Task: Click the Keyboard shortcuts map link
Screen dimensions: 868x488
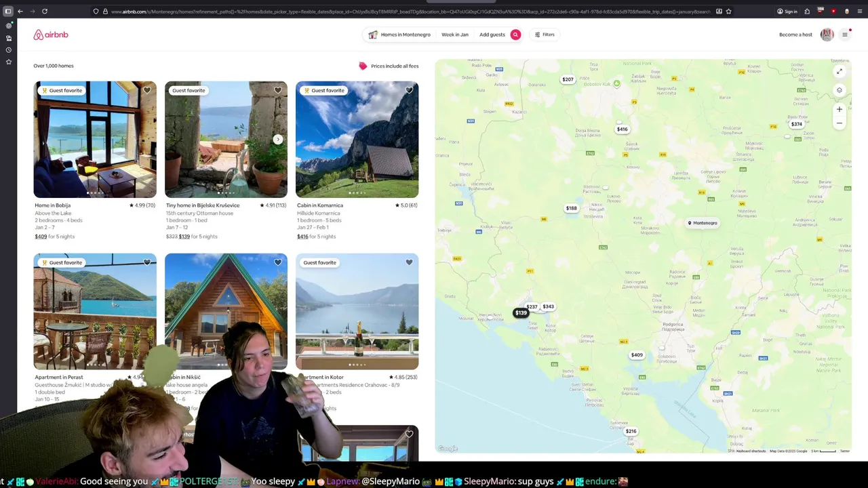Action: (751, 451)
